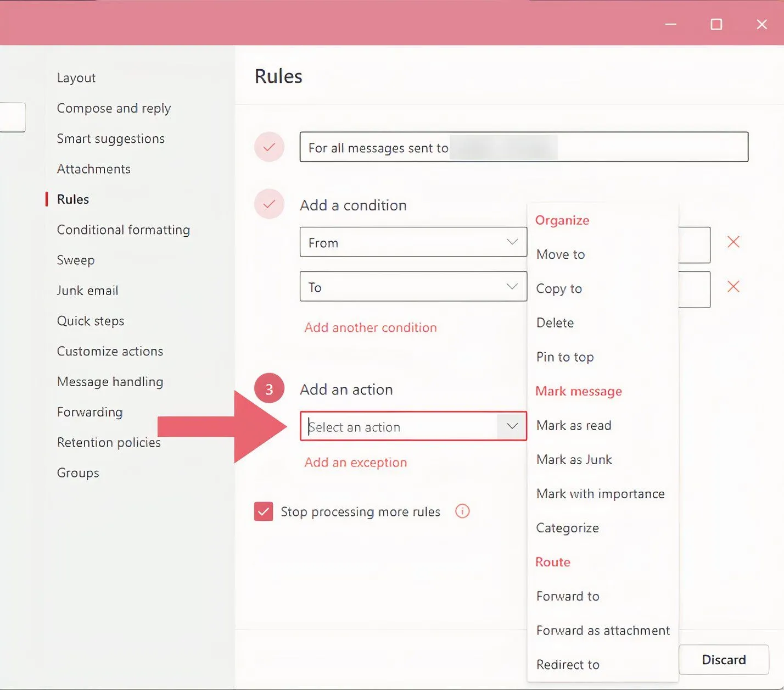Click Add another condition
Viewport: 784px width, 690px height.
371,327
